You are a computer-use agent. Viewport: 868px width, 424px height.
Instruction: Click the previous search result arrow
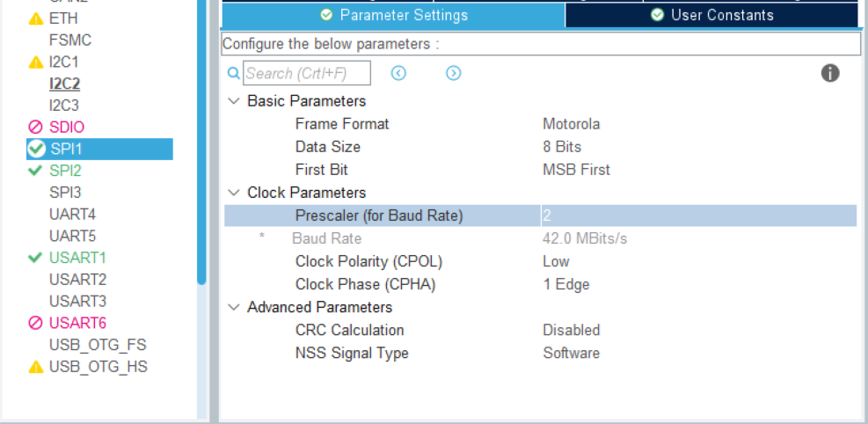pos(398,73)
